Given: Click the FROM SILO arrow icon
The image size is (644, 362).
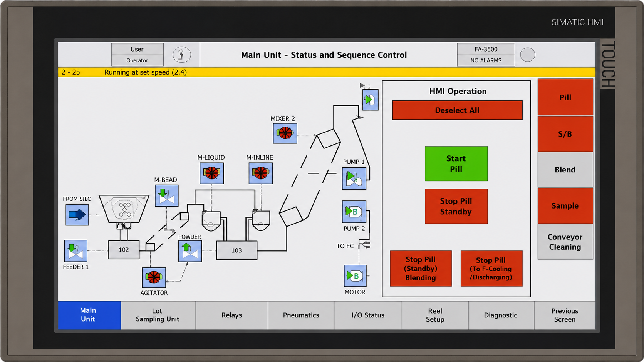Looking at the screenshot, I should 77,214.
